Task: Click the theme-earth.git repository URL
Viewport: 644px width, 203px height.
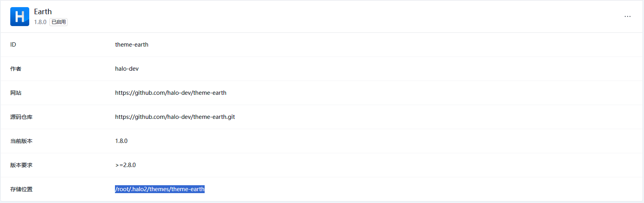Action: [175, 117]
